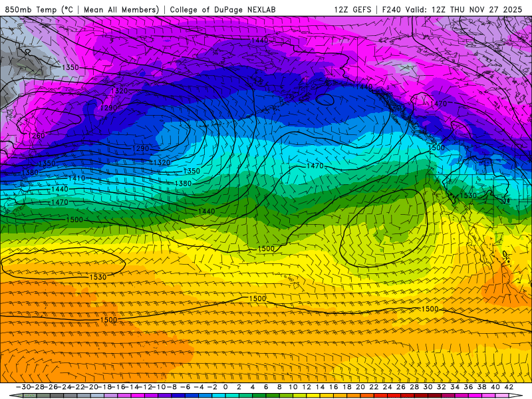Click the 20 value on the temperature scale
The height and width of the screenshot is (399, 532).
[x=360, y=387]
